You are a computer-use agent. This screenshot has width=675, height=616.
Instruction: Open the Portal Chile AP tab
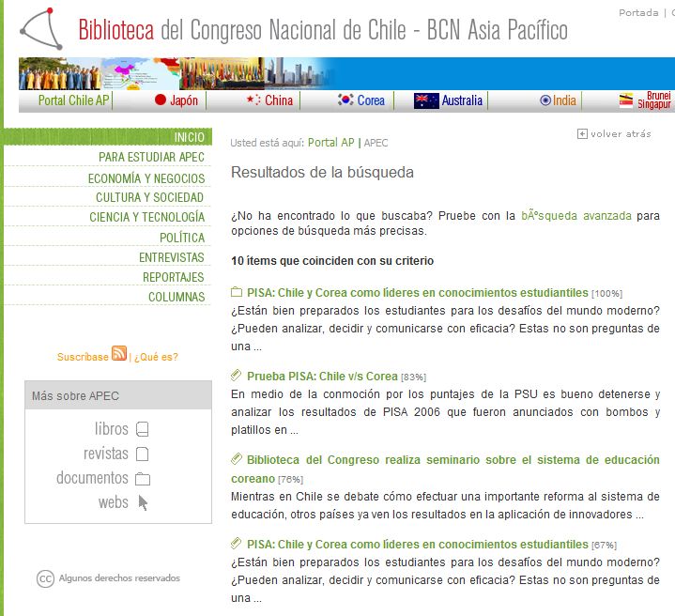[73, 100]
